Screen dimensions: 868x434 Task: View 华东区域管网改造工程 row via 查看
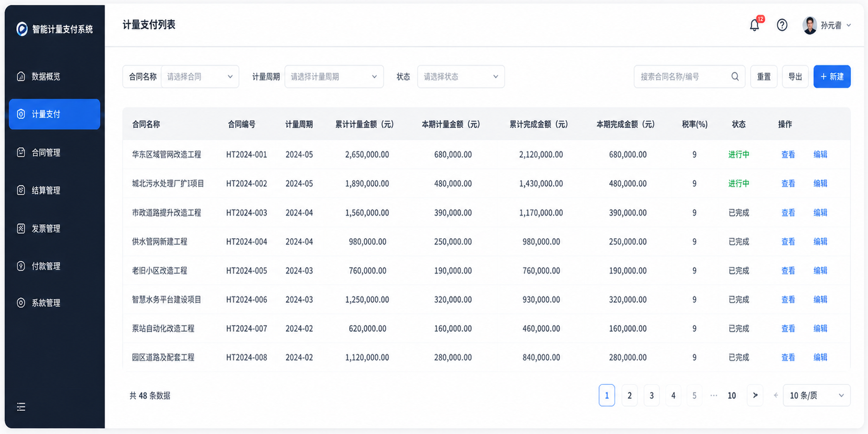[788, 154]
